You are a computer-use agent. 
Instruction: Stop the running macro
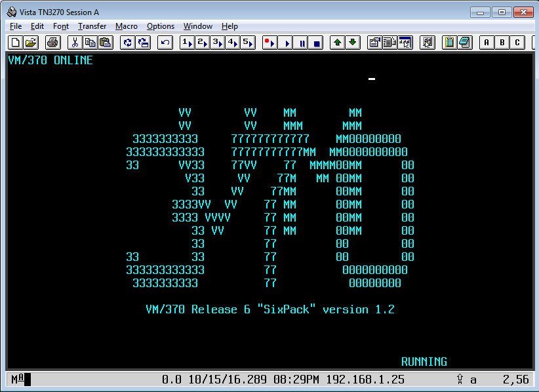pyautogui.click(x=318, y=42)
